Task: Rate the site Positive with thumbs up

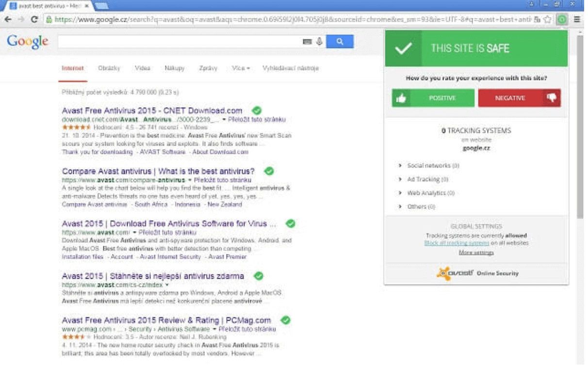Action: (x=433, y=98)
